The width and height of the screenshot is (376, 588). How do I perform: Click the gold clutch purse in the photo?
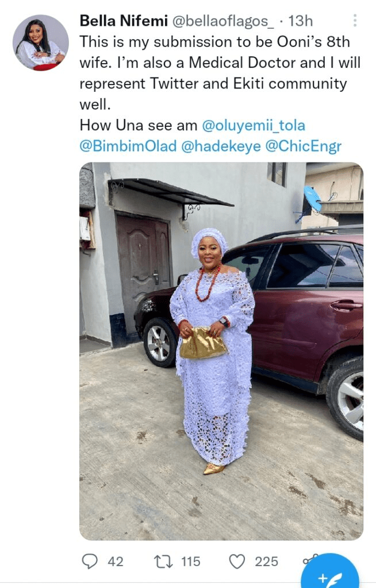tap(202, 343)
